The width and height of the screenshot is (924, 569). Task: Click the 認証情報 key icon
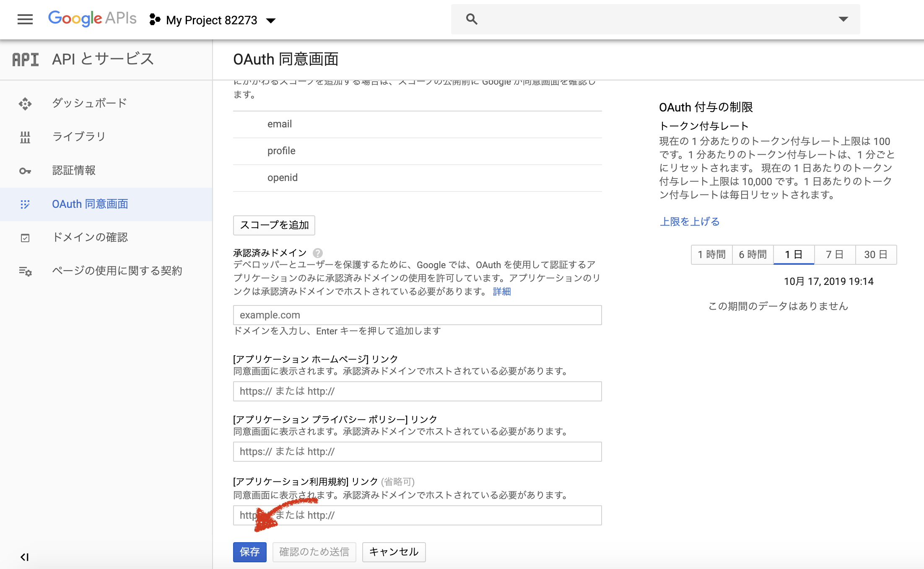(x=25, y=170)
